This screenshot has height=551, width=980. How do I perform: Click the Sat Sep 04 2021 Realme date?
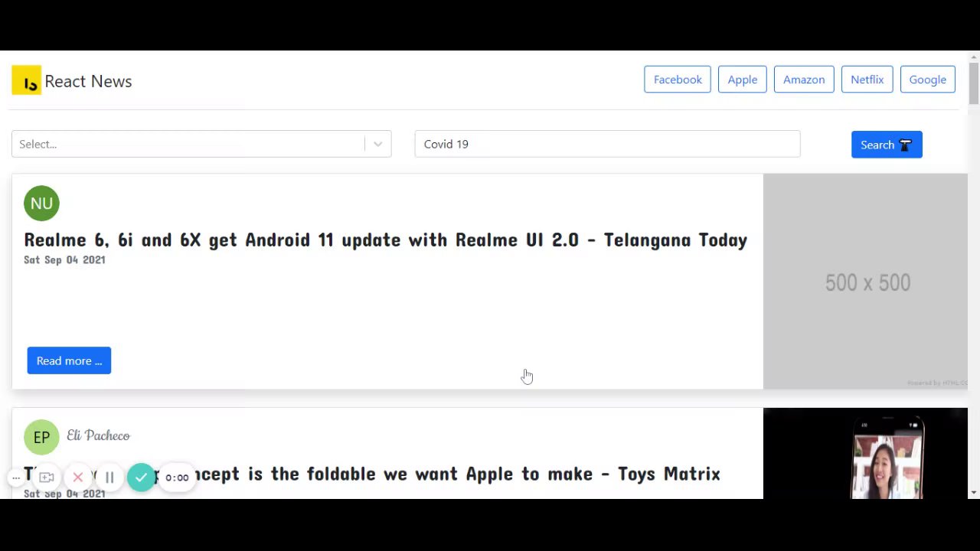click(64, 260)
